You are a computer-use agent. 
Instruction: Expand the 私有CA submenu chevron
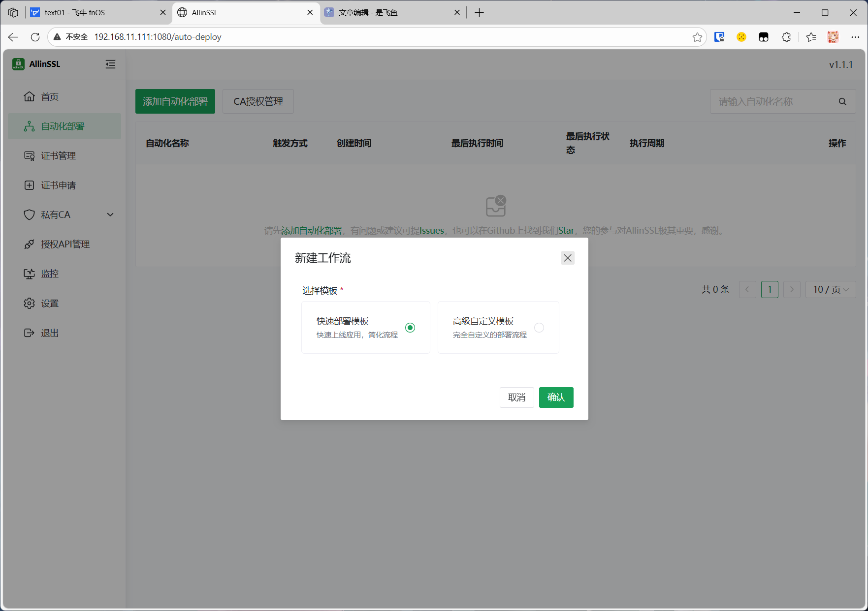click(x=110, y=215)
